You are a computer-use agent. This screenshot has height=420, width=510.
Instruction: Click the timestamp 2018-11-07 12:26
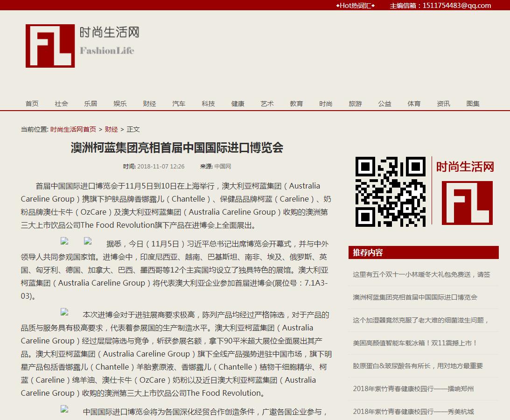pyautogui.click(x=161, y=167)
